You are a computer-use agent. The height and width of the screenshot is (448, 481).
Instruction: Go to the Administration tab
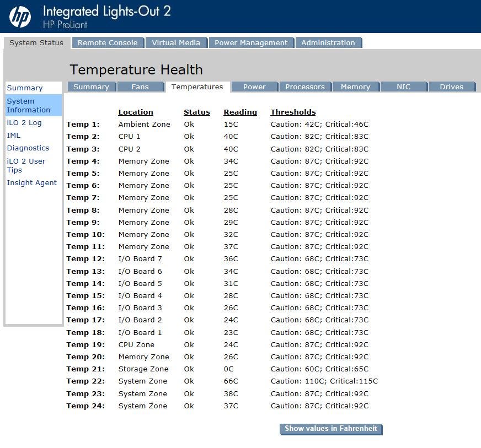tap(328, 43)
